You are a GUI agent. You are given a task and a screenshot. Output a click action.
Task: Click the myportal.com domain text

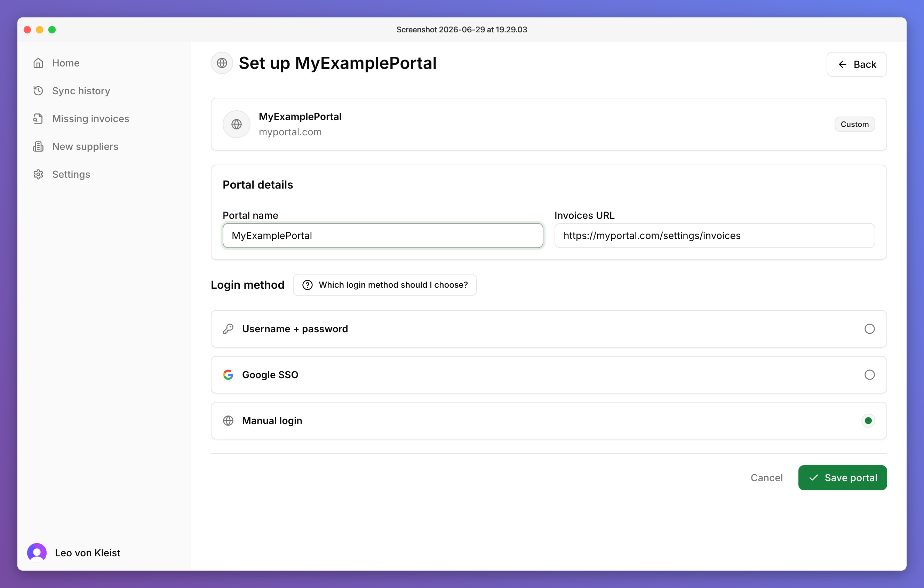(290, 132)
